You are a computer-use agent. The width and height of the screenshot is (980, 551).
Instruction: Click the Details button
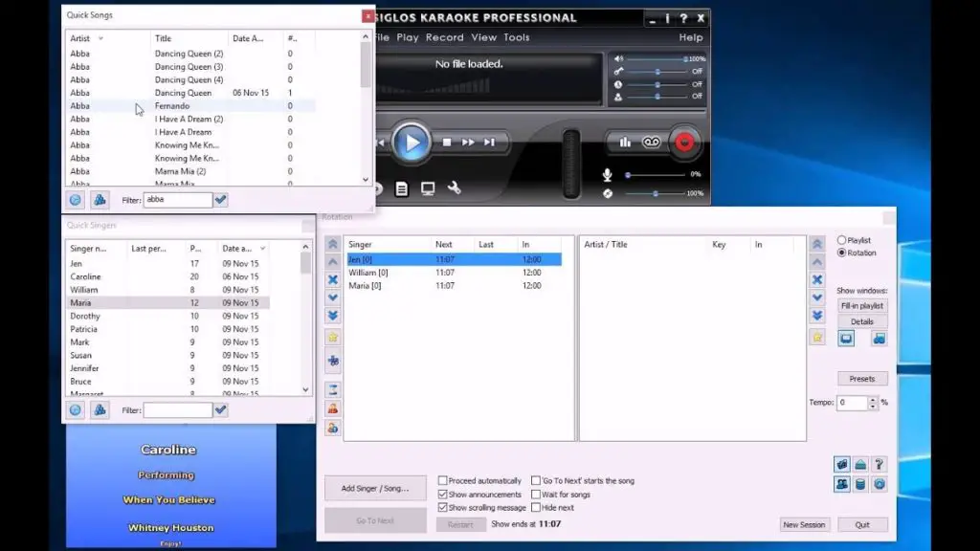862,321
